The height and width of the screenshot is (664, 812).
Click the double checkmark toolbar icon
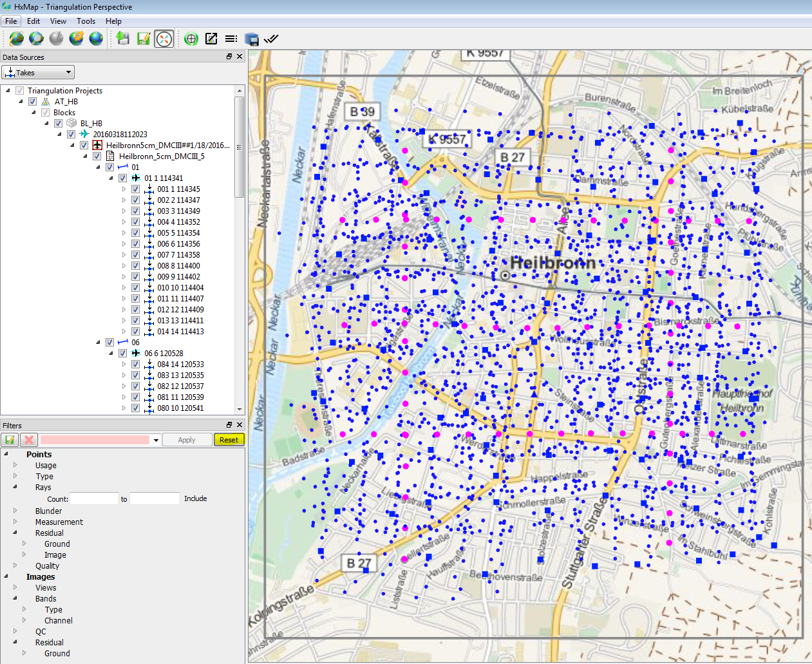click(271, 39)
